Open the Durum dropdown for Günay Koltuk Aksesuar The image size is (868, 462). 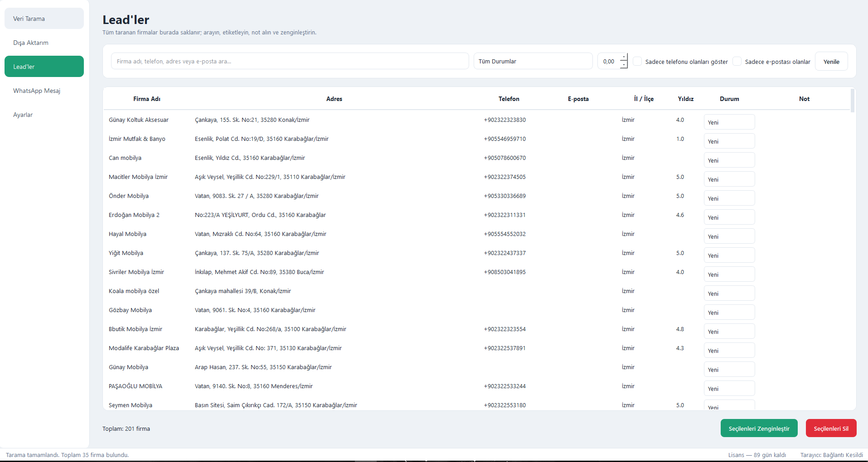pyautogui.click(x=729, y=122)
